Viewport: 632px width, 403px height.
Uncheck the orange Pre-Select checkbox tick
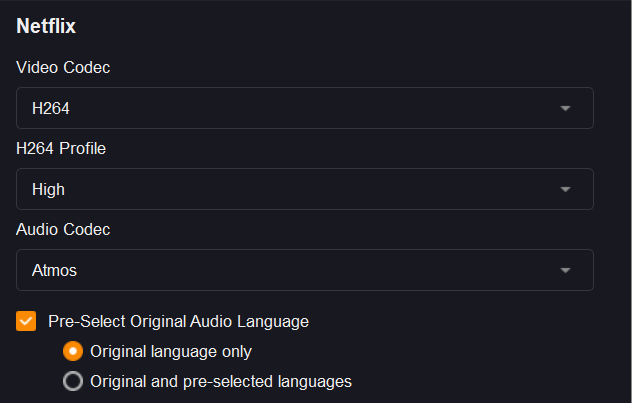26,322
